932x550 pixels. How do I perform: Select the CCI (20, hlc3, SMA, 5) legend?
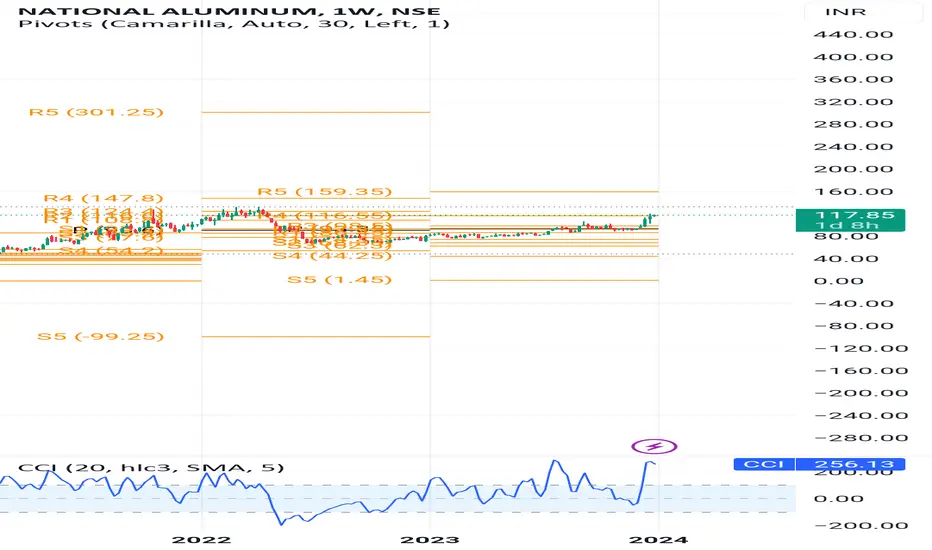pyautogui.click(x=151, y=467)
